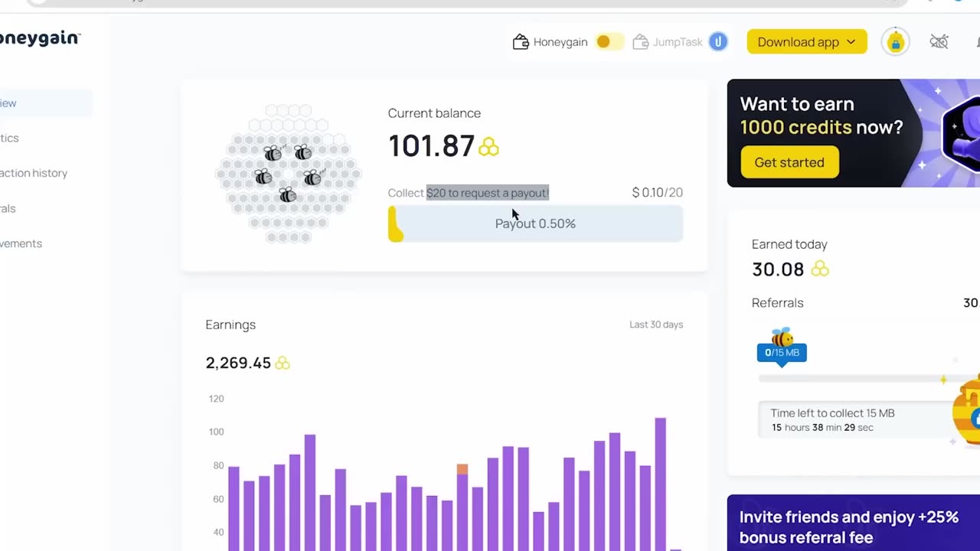Click the beehive bees illustration
The height and width of the screenshot is (551, 980).
[289, 174]
